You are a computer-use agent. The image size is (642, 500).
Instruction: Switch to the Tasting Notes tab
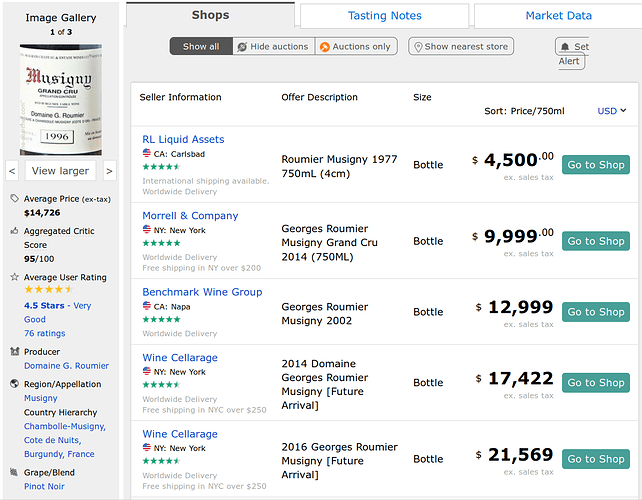pyautogui.click(x=384, y=16)
